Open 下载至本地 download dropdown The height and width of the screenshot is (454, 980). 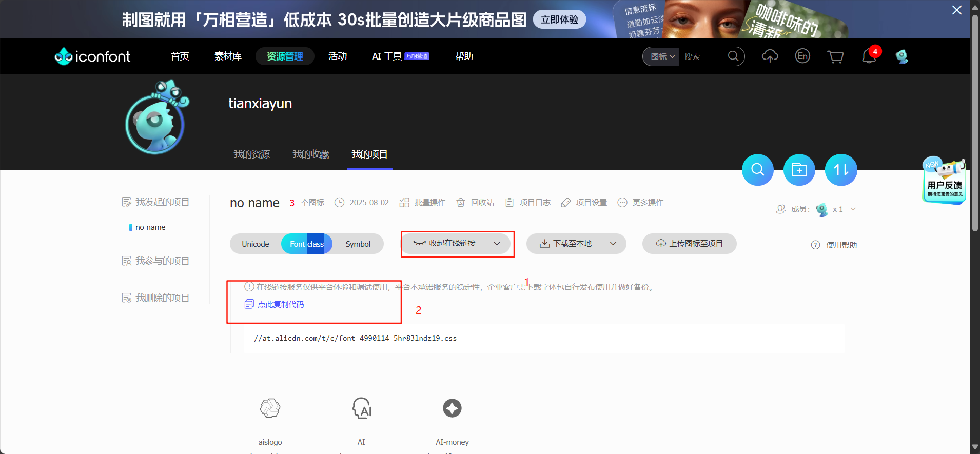pyautogui.click(x=576, y=243)
